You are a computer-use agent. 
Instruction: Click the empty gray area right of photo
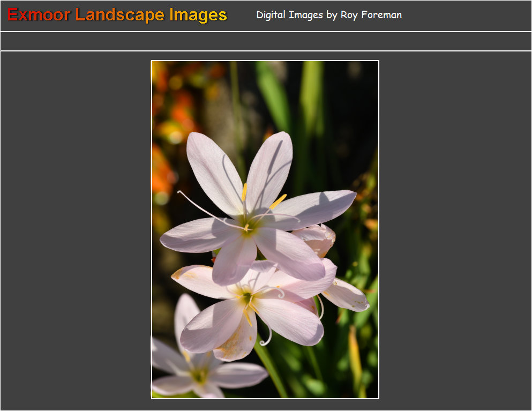pyautogui.click(x=455, y=230)
